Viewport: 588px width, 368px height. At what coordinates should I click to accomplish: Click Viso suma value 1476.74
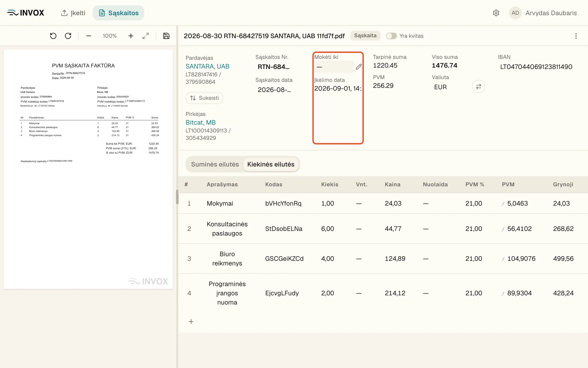pos(444,66)
